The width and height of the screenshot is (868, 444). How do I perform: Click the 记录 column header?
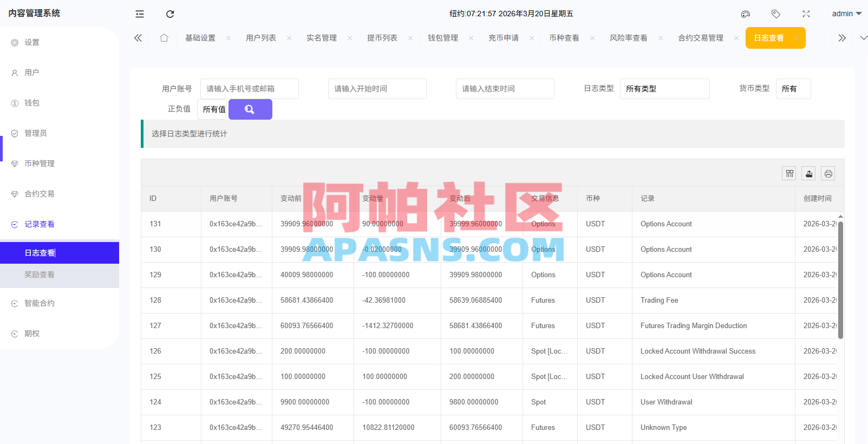(x=714, y=199)
